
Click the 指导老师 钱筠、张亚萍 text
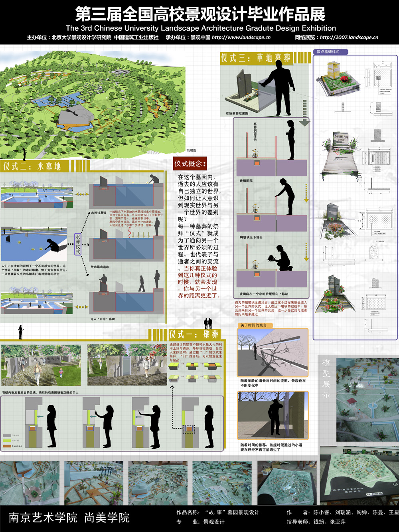(316, 522)
